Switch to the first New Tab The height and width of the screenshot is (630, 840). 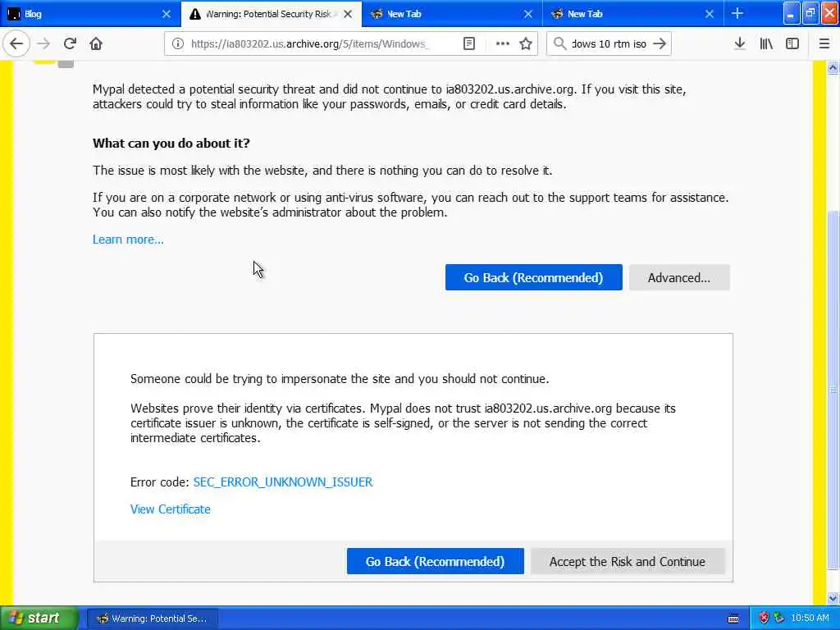point(452,14)
